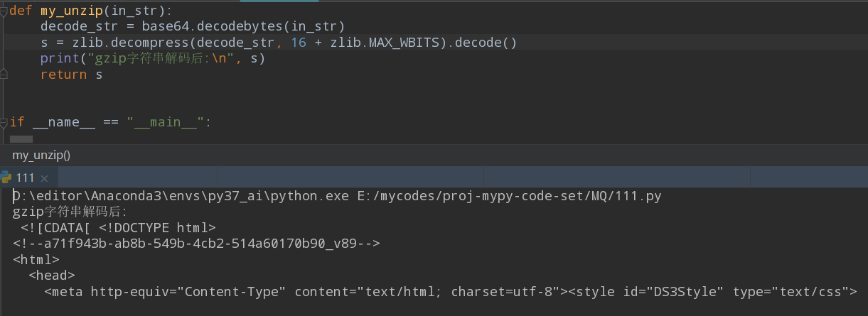The image size is (868, 316).
Task: Click the my_unzip() breadcrumb
Action: (41, 155)
